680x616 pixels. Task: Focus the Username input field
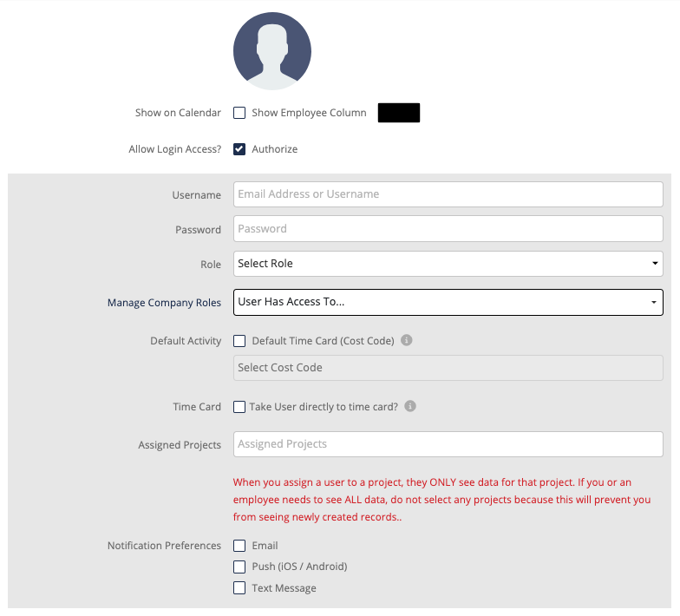click(448, 194)
